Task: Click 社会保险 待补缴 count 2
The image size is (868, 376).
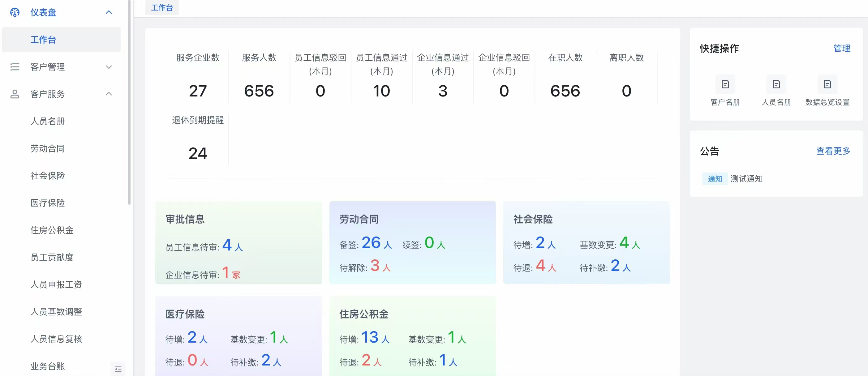Action: pos(615,266)
